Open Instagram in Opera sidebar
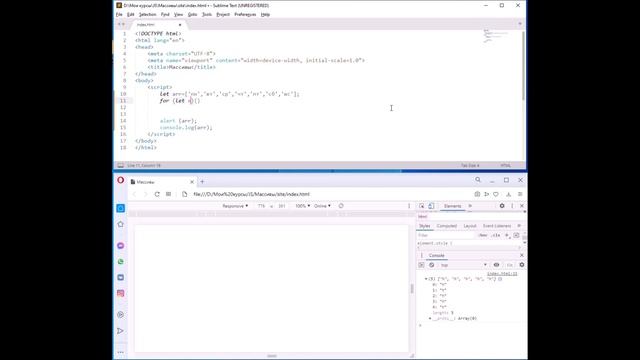The height and width of the screenshot is (360, 640). point(120,293)
